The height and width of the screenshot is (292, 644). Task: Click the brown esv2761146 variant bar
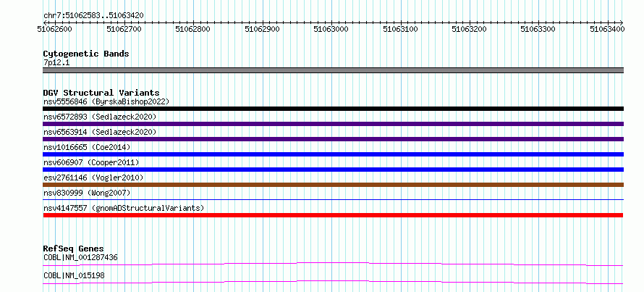click(333, 185)
